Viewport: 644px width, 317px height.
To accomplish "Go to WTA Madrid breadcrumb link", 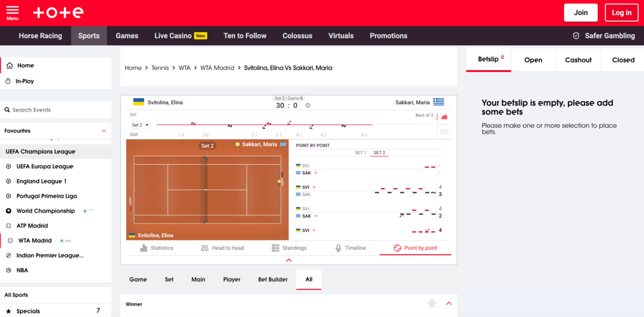I will [217, 68].
